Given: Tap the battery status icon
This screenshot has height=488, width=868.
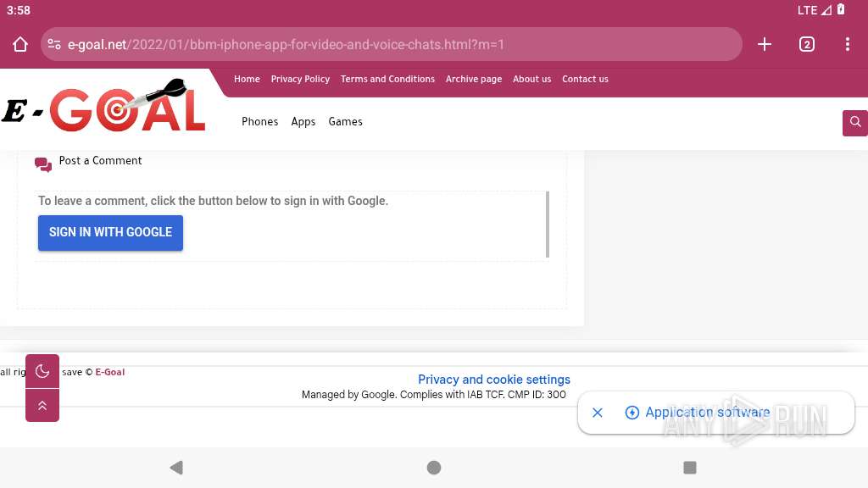Looking at the screenshot, I should 841,9.
